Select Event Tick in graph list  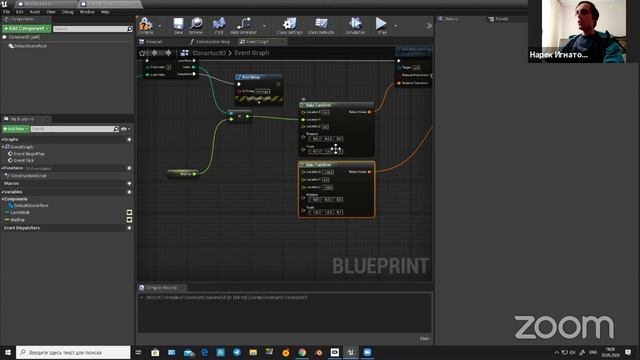pos(24,161)
